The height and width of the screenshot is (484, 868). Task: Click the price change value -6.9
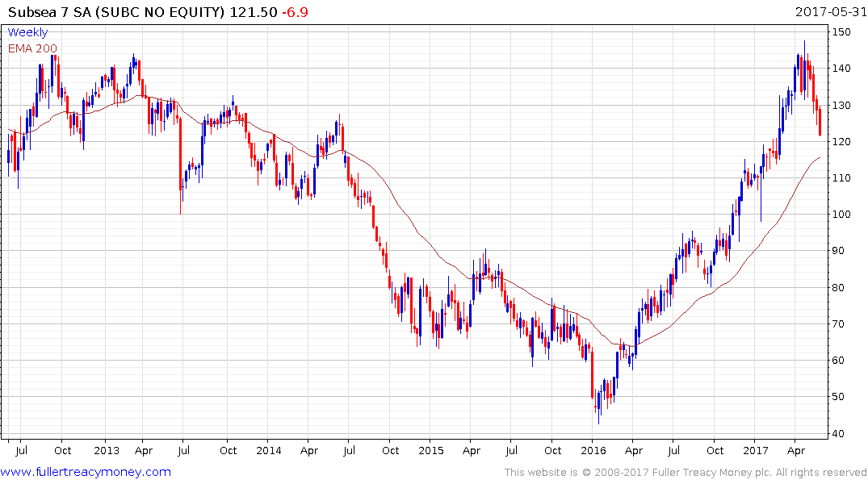click(295, 12)
